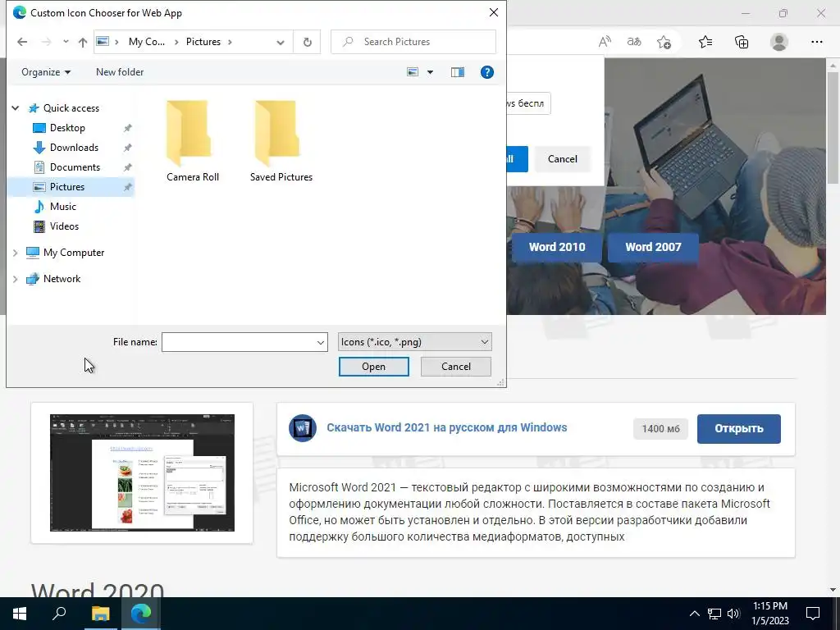The width and height of the screenshot is (840, 630).
Task: Open the Organize menu
Action: click(x=46, y=72)
